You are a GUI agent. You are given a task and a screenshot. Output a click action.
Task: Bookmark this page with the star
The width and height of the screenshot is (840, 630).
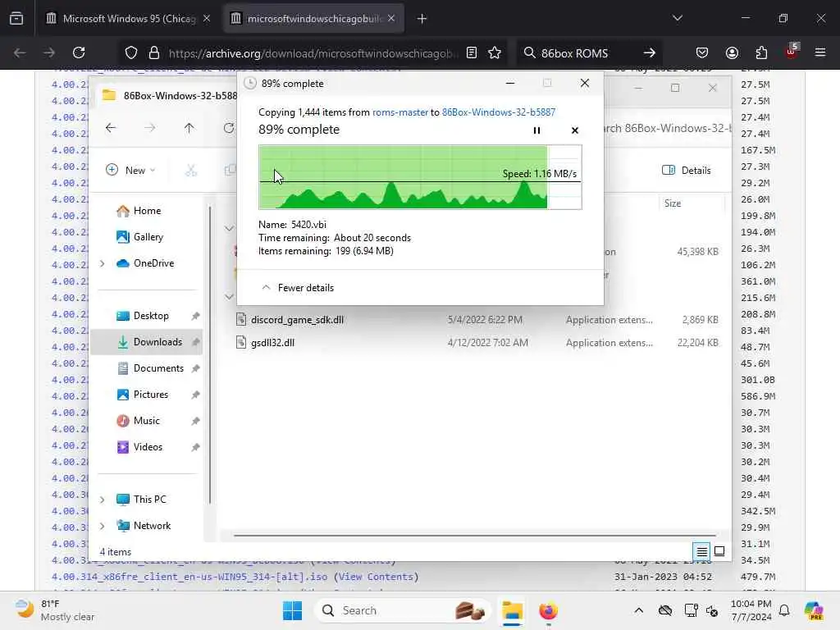click(x=495, y=52)
